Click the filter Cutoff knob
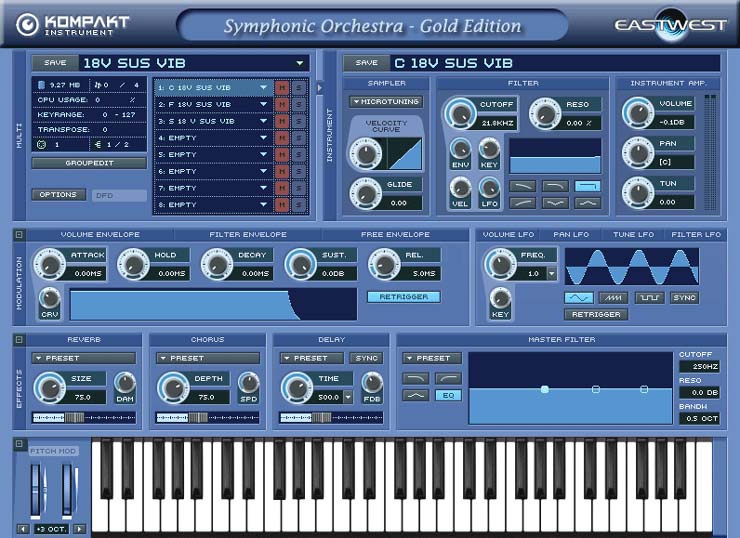Image resolution: width=740 pixels, height=538 pixels. pyautogui.click(x=460, y=114)
